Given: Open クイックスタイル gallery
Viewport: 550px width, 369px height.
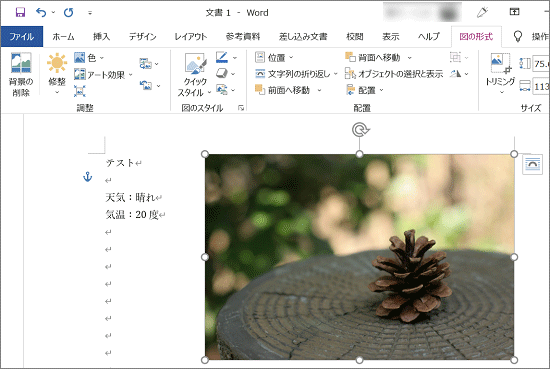Looking at the screenshot, I should (195, 74).
